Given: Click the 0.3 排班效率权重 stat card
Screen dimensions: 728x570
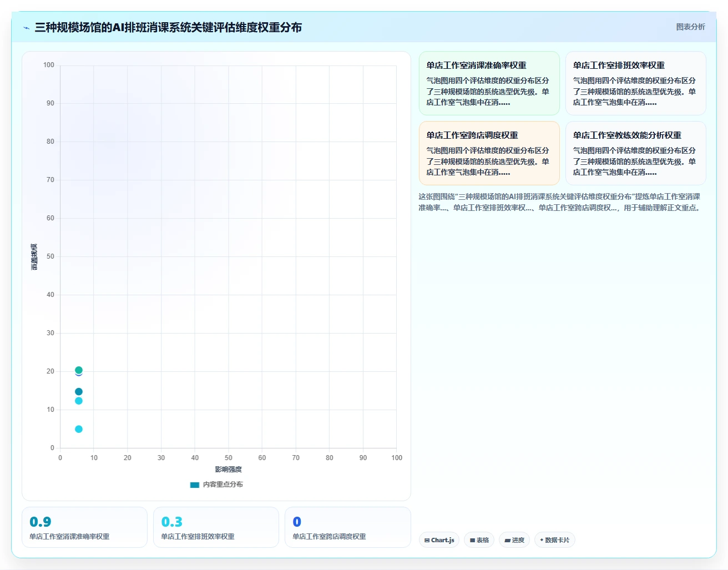Looking at the screenshot, I should pos(216,527).
